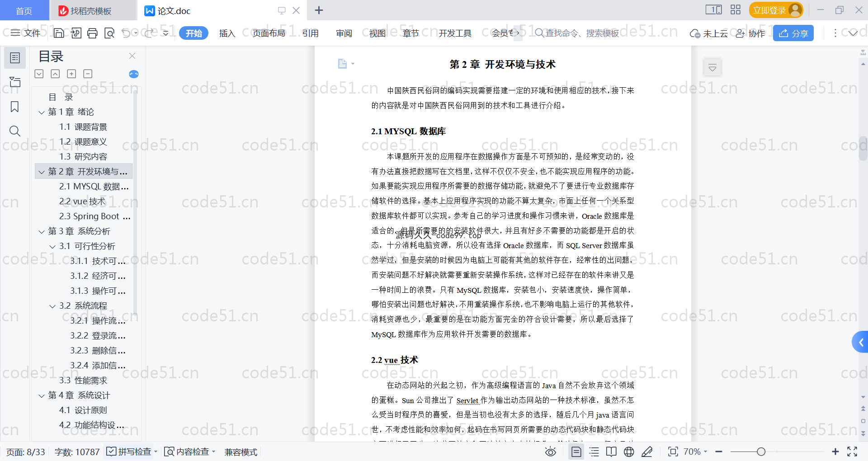Viewport: 868px width, 461px height.
Task: Click the 分享 share button
Action: coord(793,33)
